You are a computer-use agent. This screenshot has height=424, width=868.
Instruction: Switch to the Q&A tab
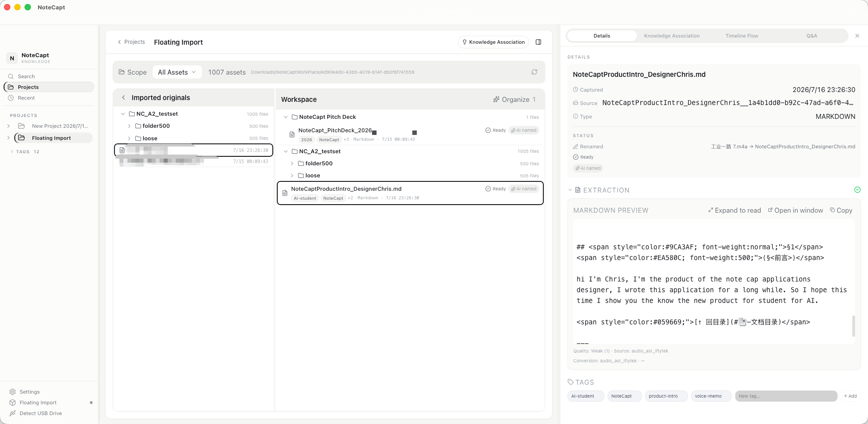tap(812, 36)
